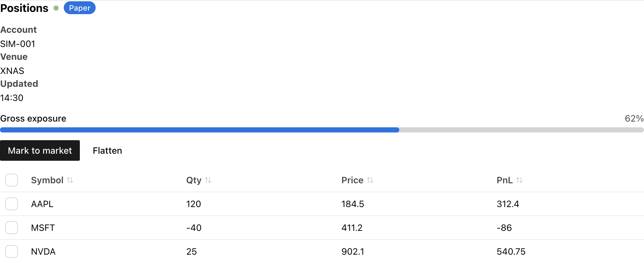Viewport: 644px width, 263px height.
Task: Click the Qty column header label
Action: point(194,180)
